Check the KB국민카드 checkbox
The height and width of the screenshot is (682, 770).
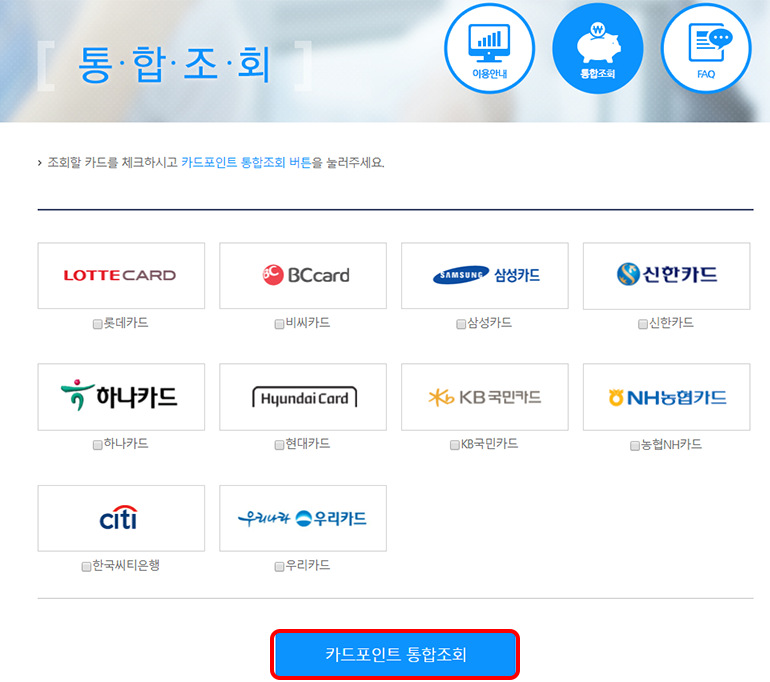tap(455, 445)
